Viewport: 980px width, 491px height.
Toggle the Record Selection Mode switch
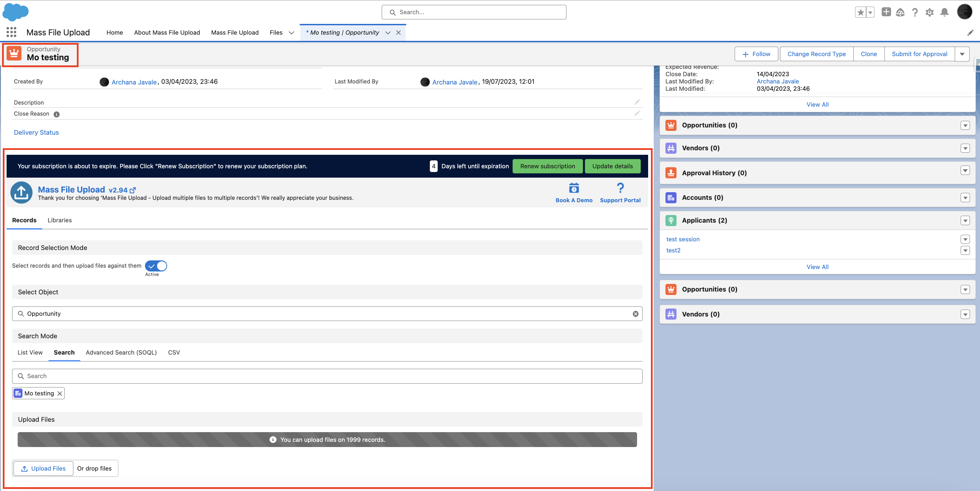pyautogui.click(x=156, y=266)
